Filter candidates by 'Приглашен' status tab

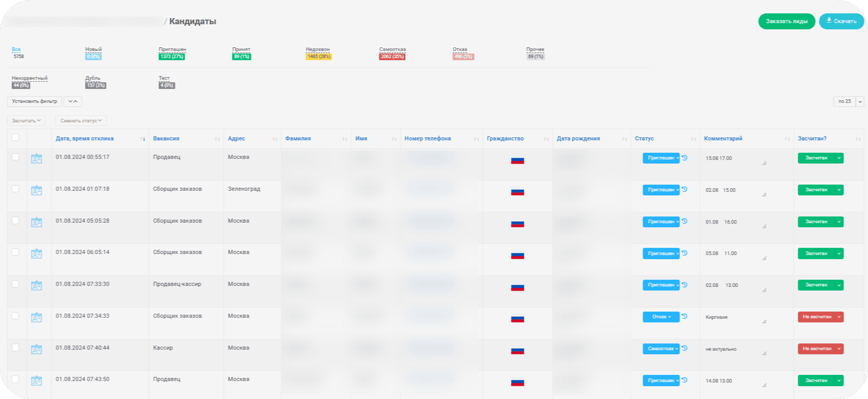coord(172,49)
